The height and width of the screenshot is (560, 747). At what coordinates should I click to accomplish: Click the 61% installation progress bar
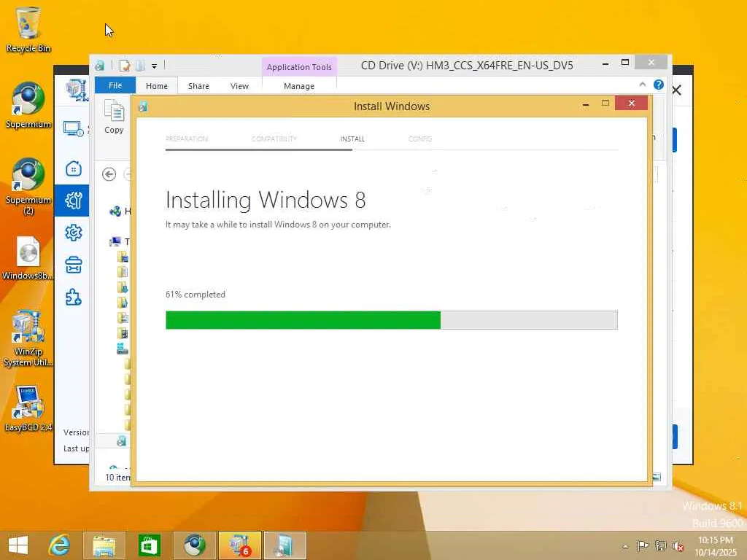(x=392, y=320)
